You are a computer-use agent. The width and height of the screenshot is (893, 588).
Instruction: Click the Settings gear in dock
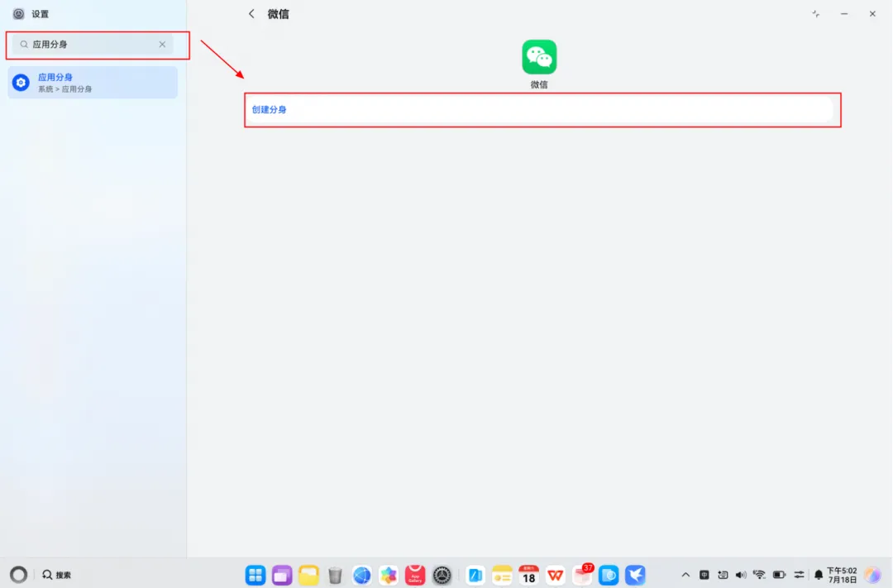442,575
